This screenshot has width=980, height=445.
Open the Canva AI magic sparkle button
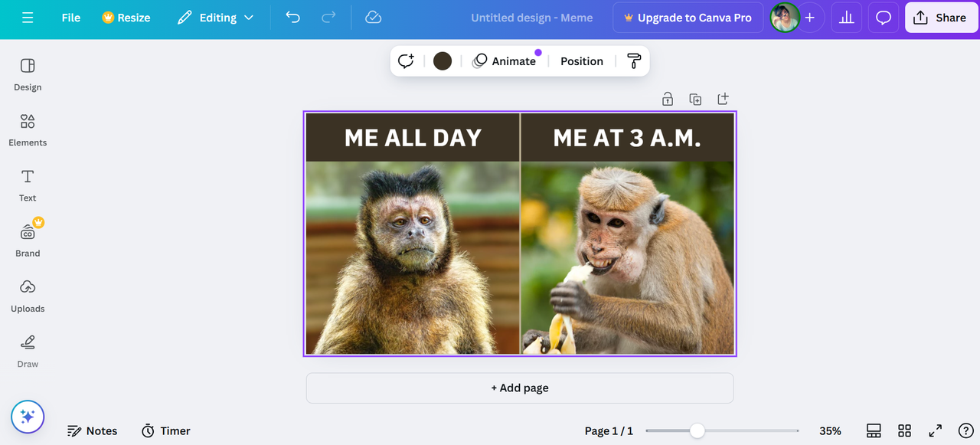[28, 417]
